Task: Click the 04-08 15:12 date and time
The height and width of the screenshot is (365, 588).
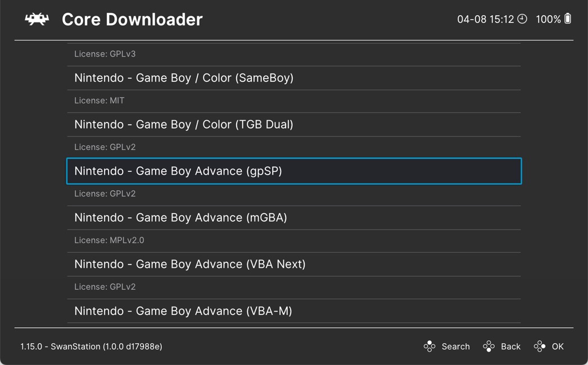Action: pos(485,20)
